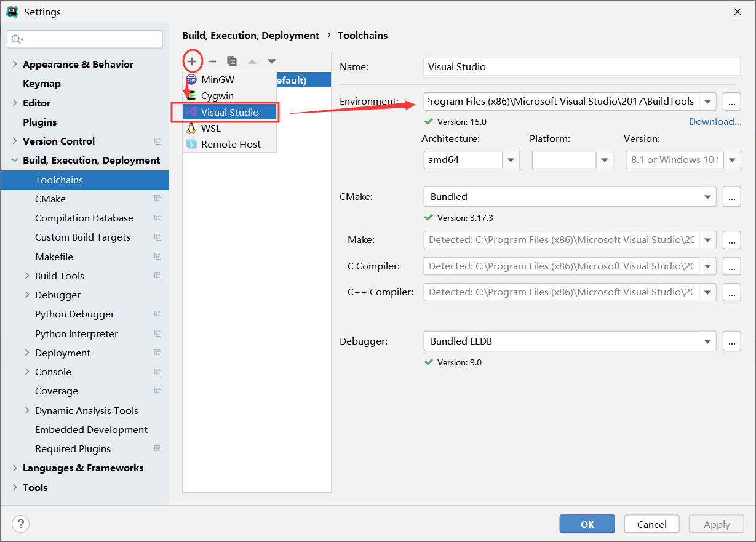The image size is (756, 542).
Task: Click the Cygwin icon in popup
Action: click(191, 96)
